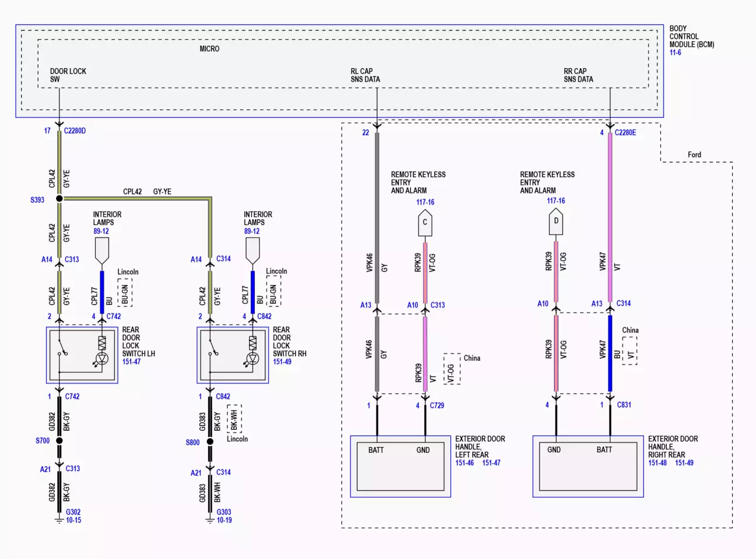
Task: Click the C2280D connector label
Action: [75, 131]
